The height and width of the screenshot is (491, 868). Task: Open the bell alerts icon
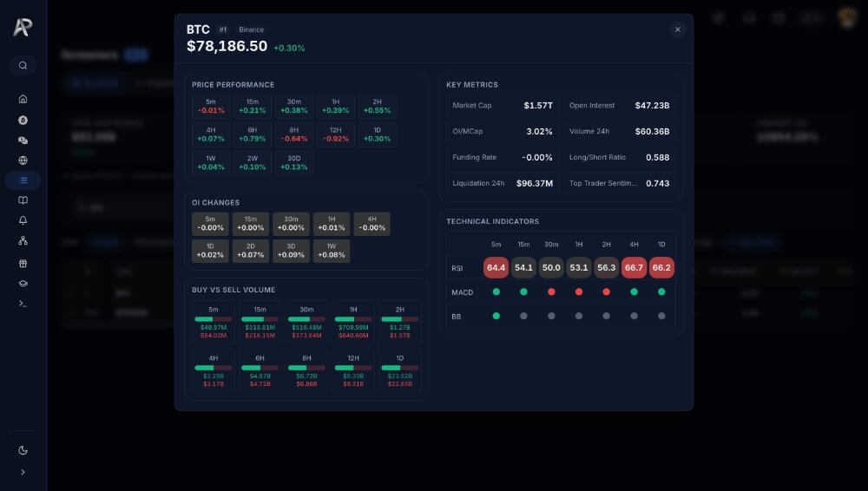pos(23,220)
